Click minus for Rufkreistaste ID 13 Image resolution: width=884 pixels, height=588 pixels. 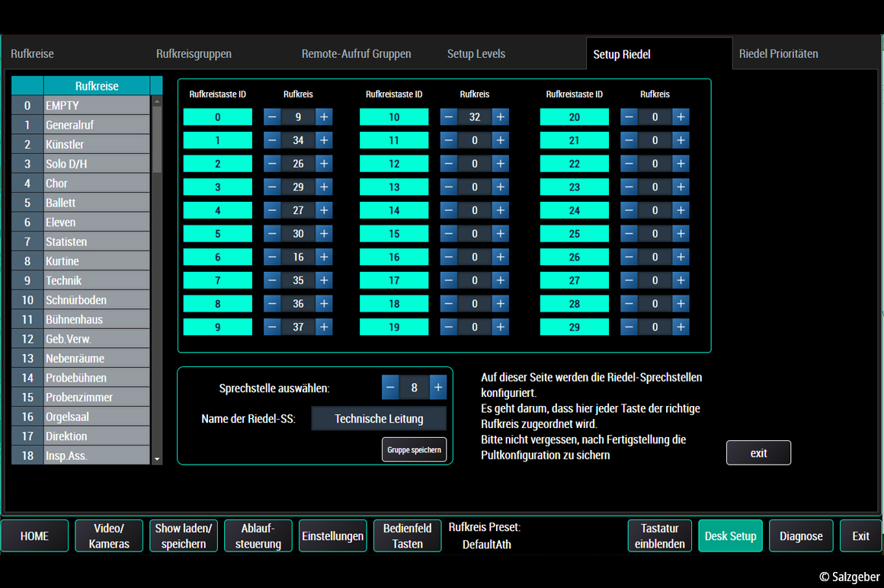pos(449,187)
